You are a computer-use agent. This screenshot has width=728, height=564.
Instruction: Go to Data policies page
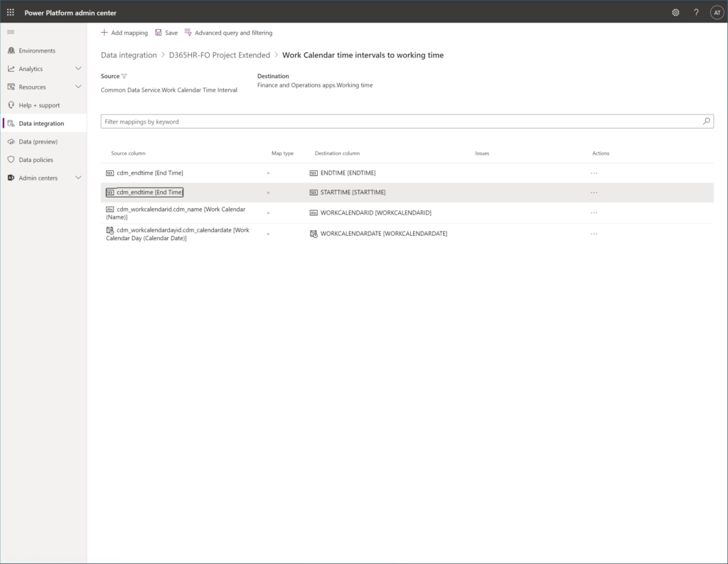pos(36,160)
